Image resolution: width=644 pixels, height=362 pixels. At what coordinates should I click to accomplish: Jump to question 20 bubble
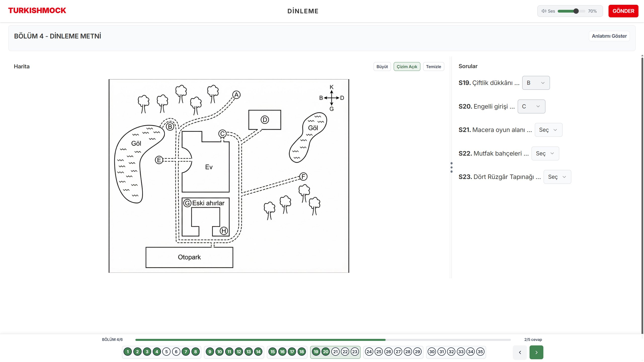326,352
